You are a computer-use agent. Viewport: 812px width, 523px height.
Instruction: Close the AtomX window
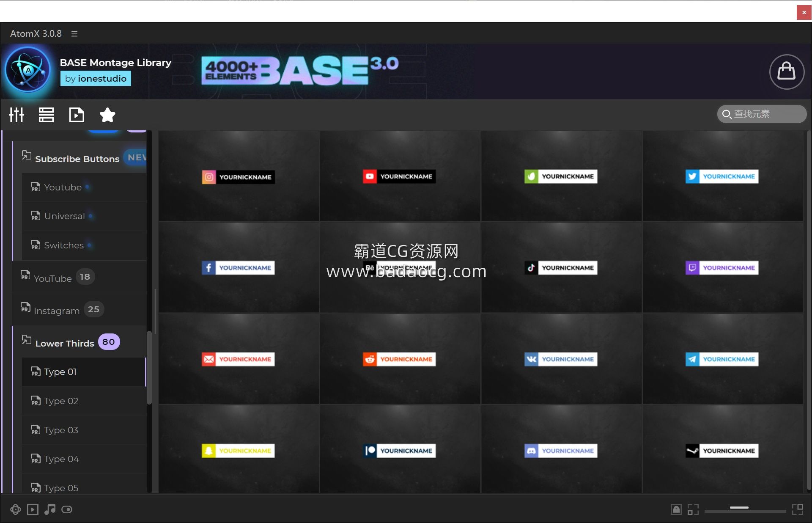point(804,12)
